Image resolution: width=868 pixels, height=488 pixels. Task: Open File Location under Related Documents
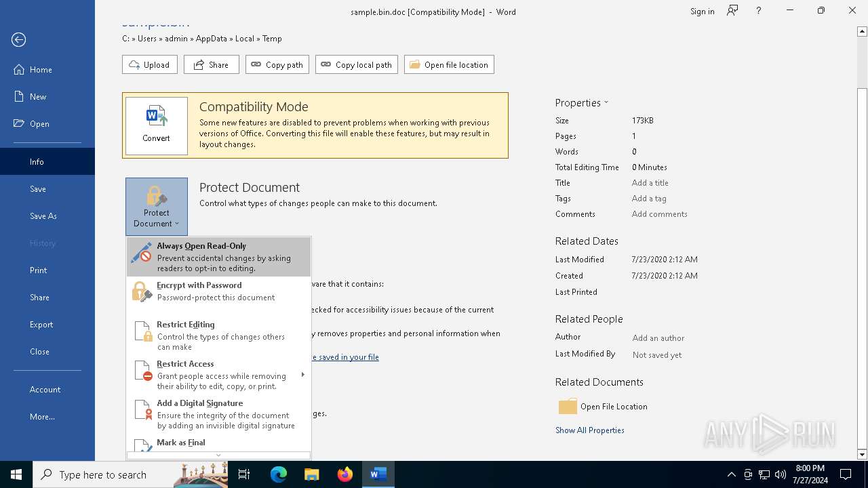click(x=604, y=407)
